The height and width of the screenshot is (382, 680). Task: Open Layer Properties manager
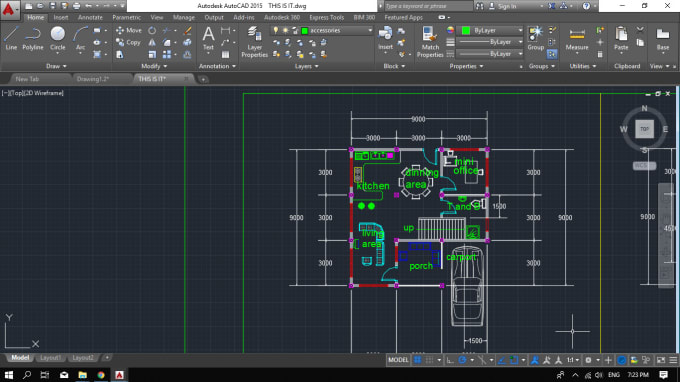point(254,42)
